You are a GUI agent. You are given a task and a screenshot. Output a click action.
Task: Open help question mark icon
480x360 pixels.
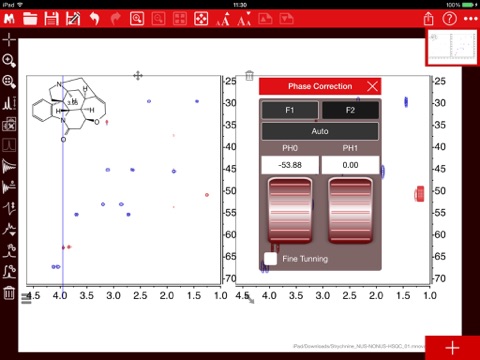coord(449,19)
